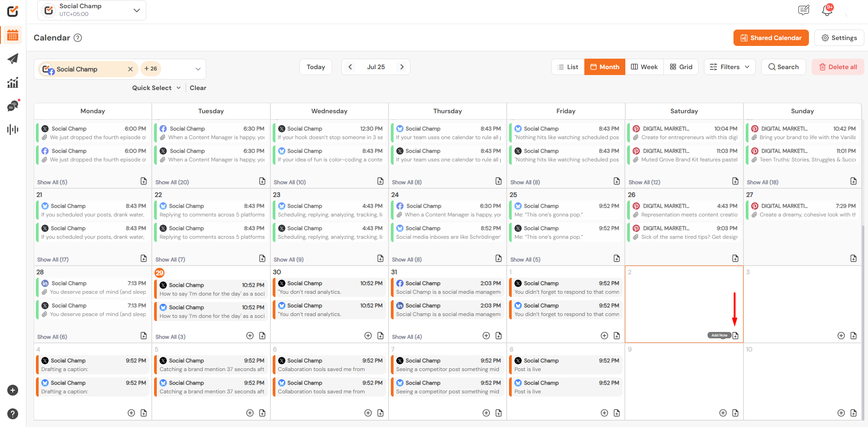Open the first 'Post is live' post on day 8

566,365
